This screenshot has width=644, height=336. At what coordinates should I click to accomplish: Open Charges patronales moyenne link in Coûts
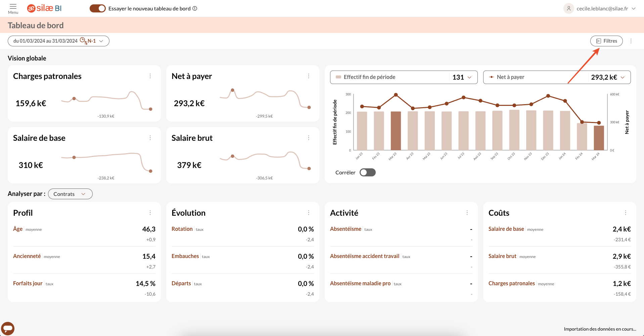[512, 283]
